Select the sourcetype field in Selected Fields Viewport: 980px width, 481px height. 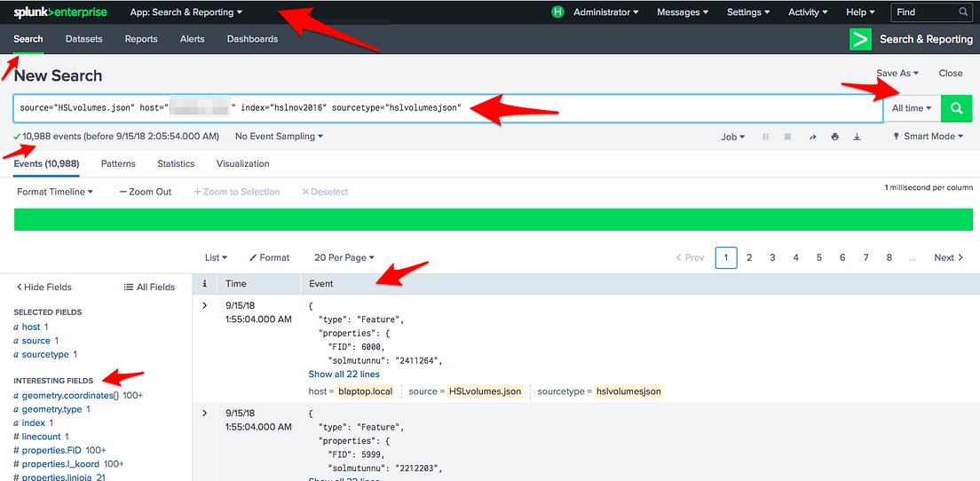point(45,354)
